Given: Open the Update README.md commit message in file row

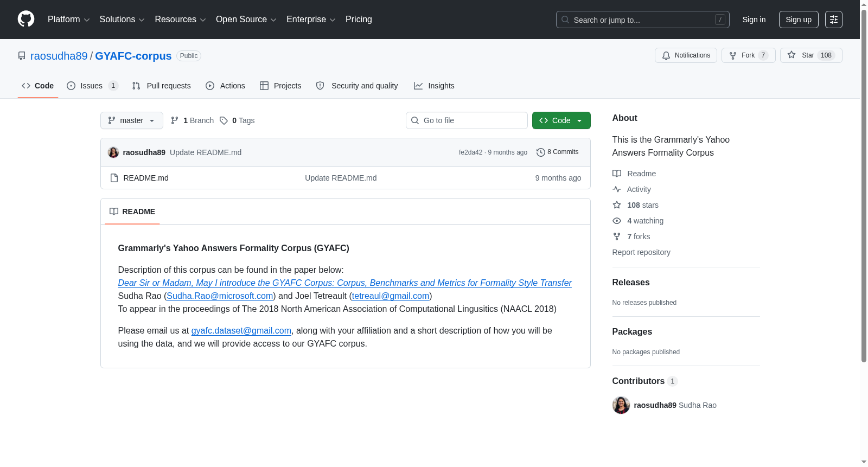Looking at the screenshot, I should pyautogui.click(x=341, y=178).
